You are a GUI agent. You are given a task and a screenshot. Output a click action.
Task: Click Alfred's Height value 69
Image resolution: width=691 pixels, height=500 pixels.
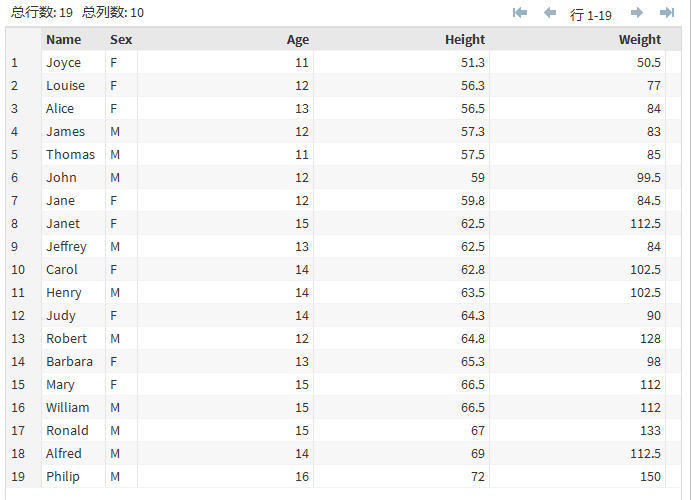[477, 454]
